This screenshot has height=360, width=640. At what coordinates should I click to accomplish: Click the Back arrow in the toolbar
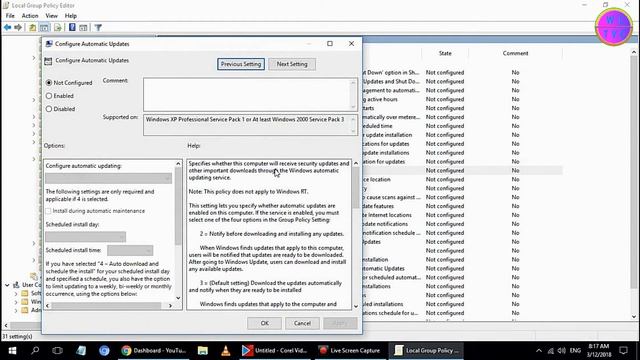tap(7, 27)
